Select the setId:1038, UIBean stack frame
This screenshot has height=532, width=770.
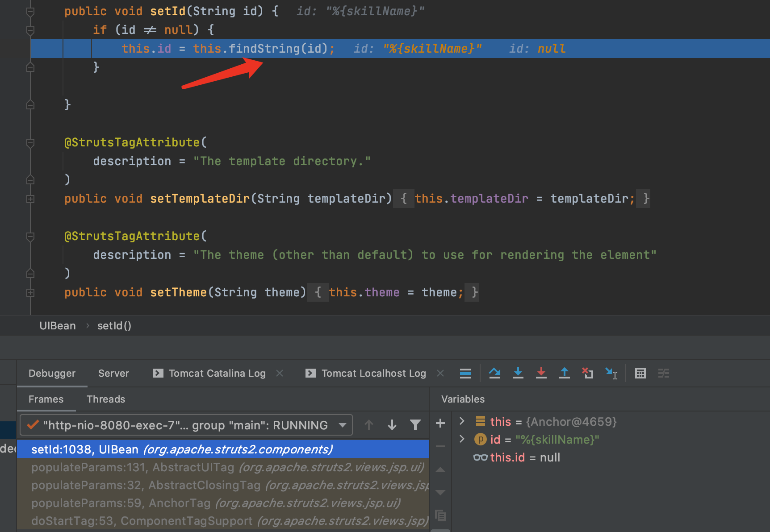[223, 449]
